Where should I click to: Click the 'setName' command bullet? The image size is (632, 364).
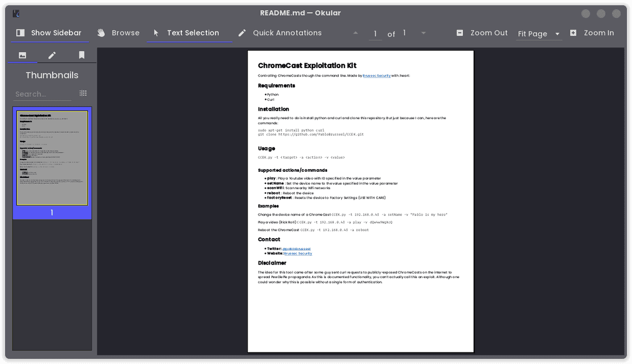(x=332, y=183)
